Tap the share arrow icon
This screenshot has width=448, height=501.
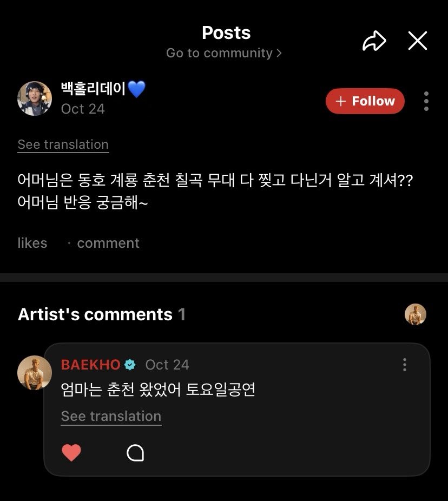pyautogui.click(x=374, y=41)
